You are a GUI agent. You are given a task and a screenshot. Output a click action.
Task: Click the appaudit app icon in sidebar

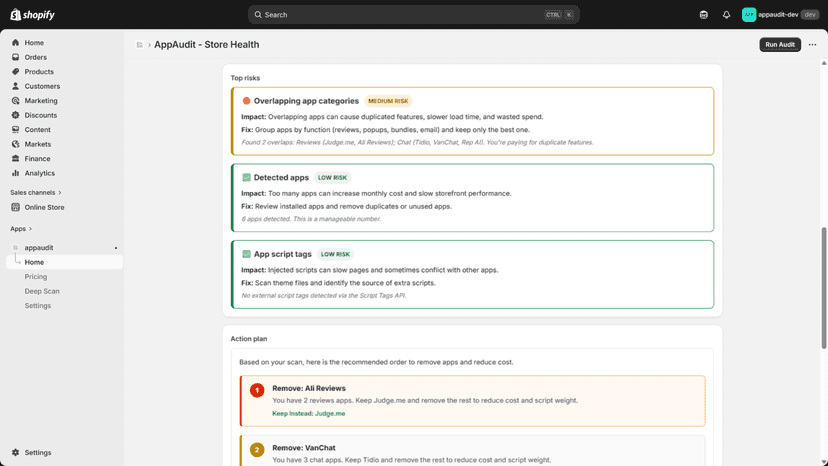click(x=15, y=247)
